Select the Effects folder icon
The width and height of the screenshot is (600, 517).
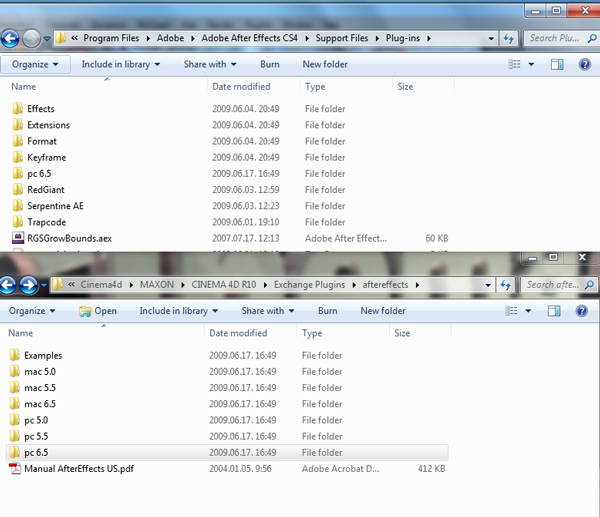coord(18,109)
